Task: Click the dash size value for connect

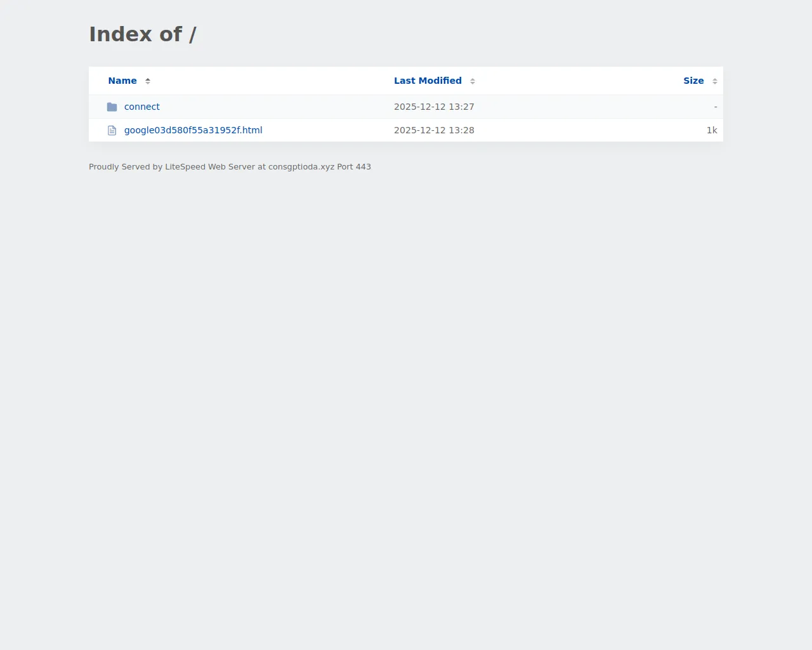Action: coord(716,107)
